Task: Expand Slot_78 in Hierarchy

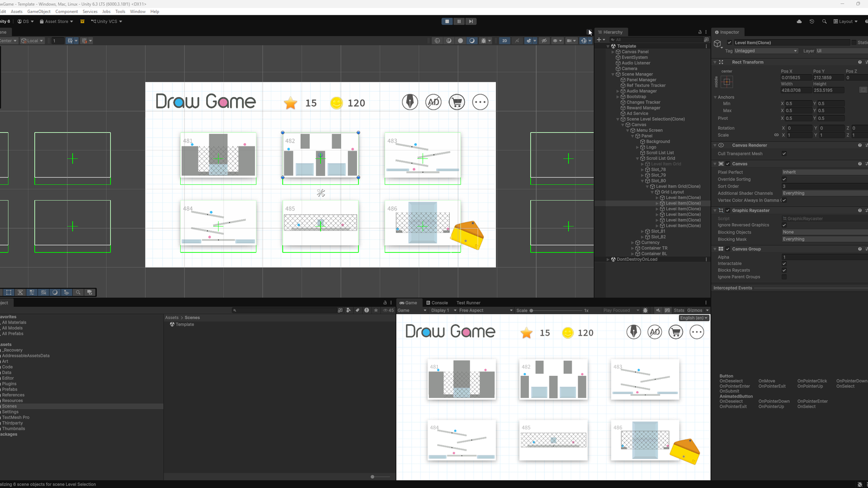Action: coord(642,170)
